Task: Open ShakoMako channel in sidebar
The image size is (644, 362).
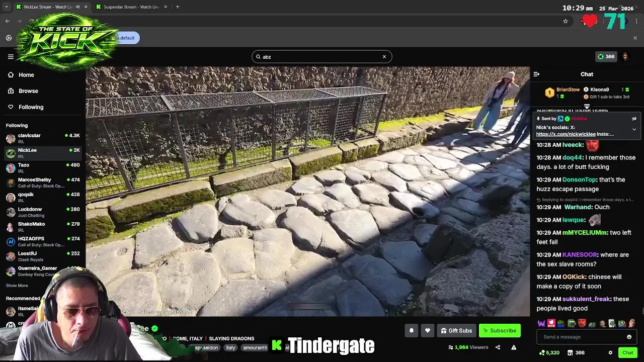Action: click(43, 227)
